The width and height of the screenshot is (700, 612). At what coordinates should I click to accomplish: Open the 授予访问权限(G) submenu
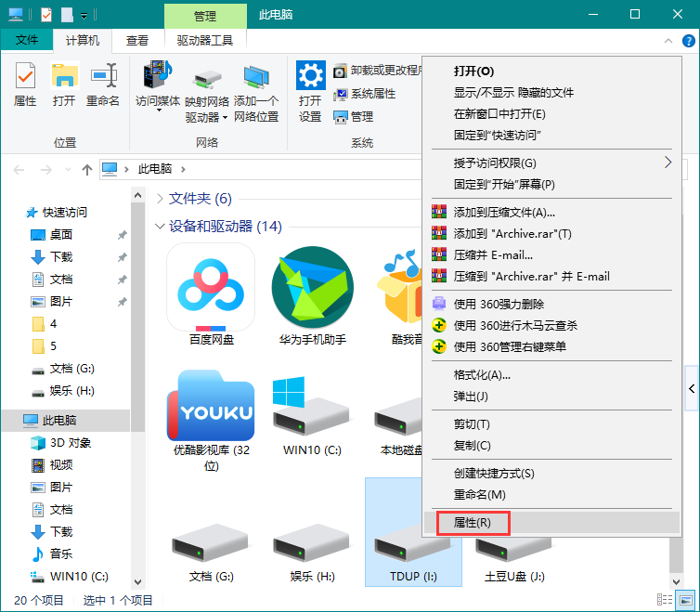pos(551,163)
